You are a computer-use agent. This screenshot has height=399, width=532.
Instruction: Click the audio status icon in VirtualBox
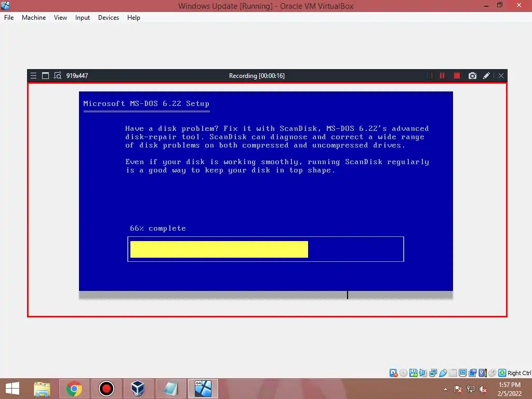(x=423, y=373)
